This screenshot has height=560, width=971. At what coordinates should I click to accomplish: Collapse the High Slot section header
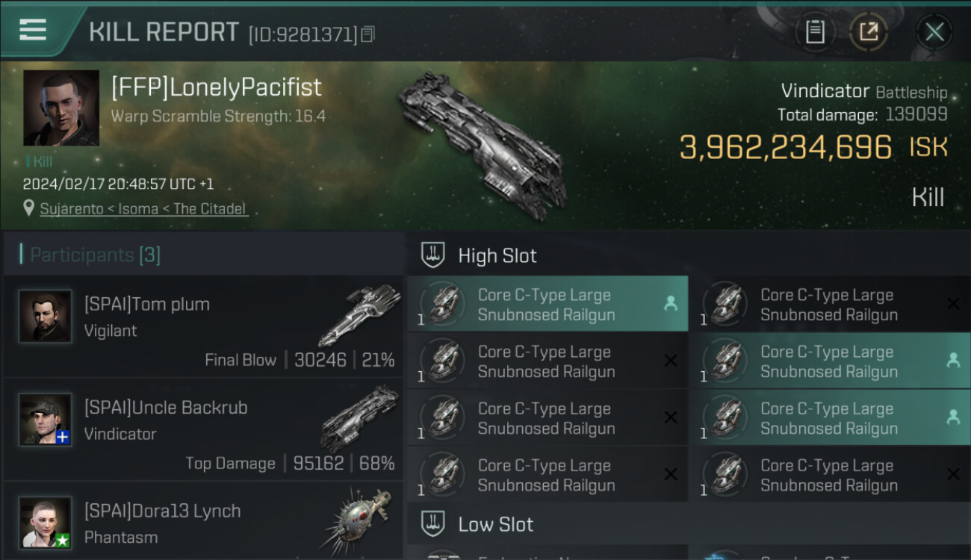(497, 255)
